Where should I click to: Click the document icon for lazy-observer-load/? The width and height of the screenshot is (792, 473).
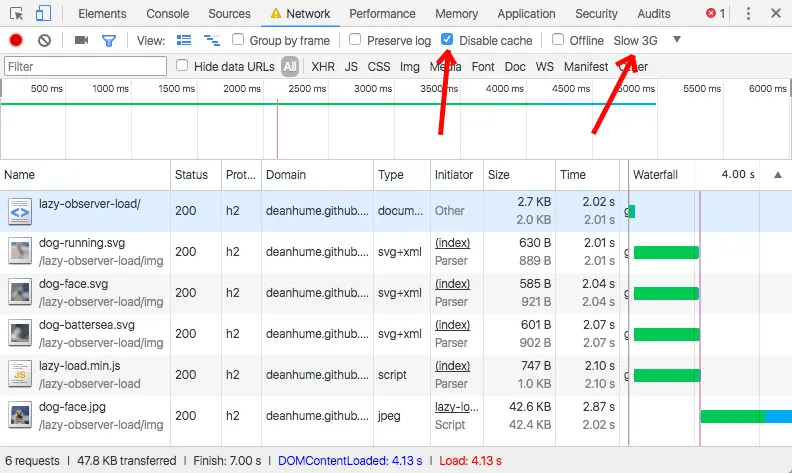click(20, 212)
